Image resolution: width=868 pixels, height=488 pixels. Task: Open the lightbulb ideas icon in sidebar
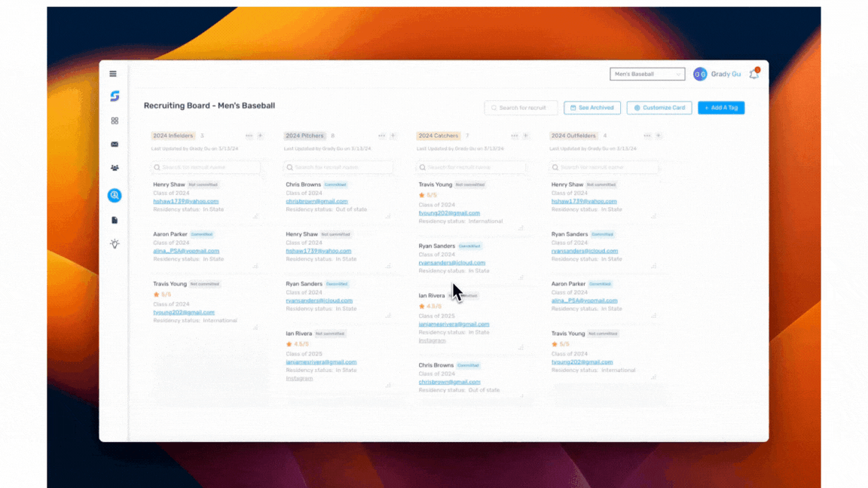(115, 244)
